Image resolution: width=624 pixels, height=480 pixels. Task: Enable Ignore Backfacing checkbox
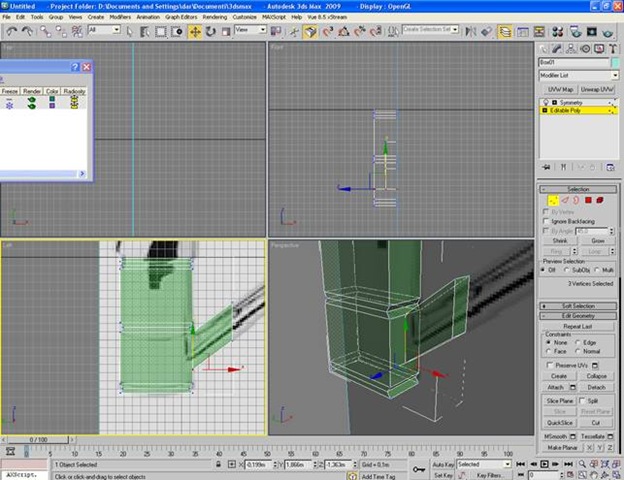tap(546, 220)
